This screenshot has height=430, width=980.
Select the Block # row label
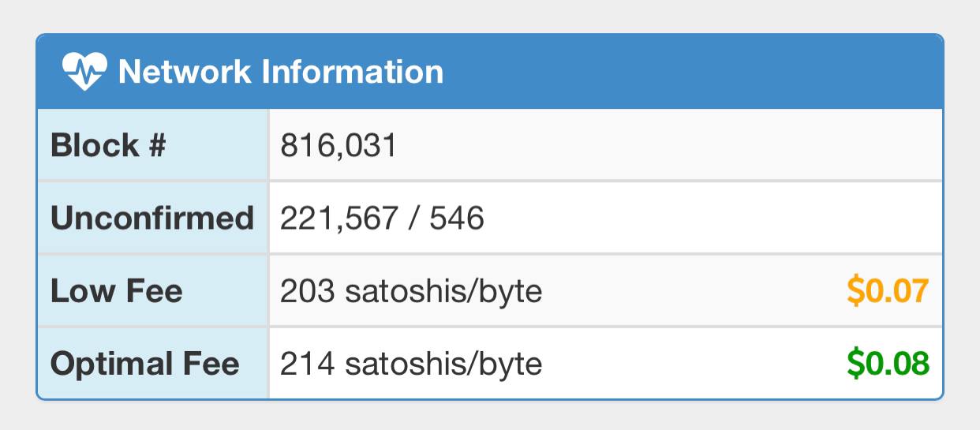[108, 145]
